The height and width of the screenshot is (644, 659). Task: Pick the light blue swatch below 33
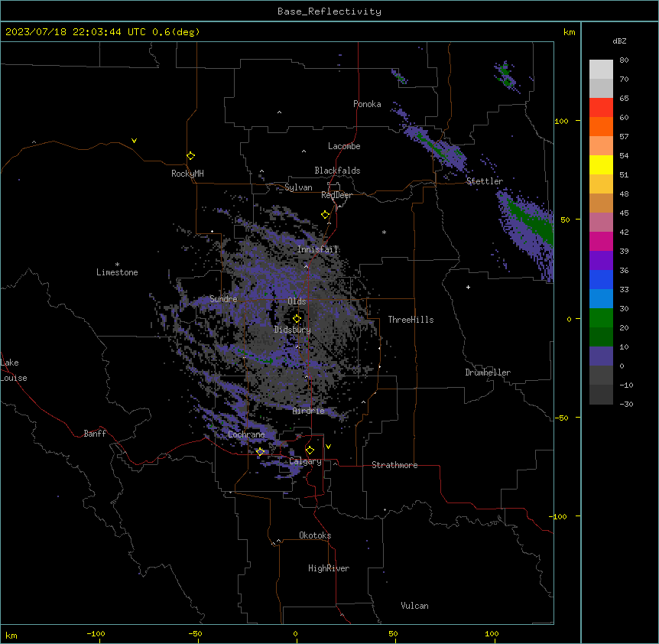click(x=601, y=299)
